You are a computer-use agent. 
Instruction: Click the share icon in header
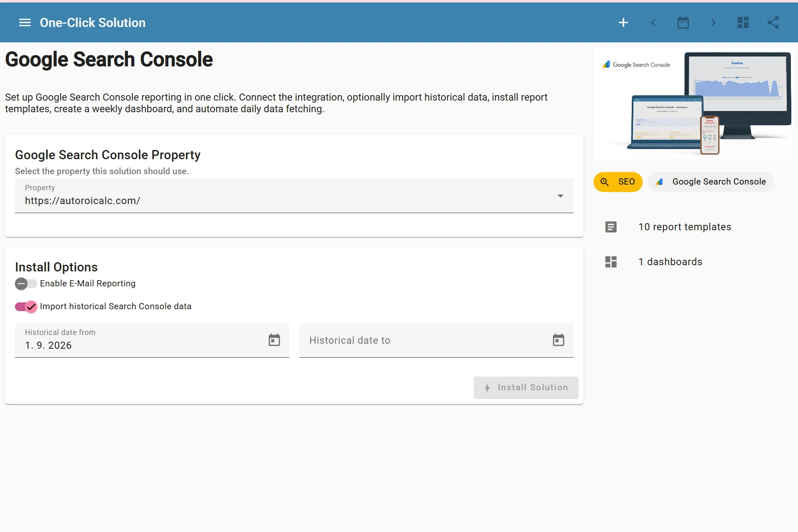pos(773,22)
